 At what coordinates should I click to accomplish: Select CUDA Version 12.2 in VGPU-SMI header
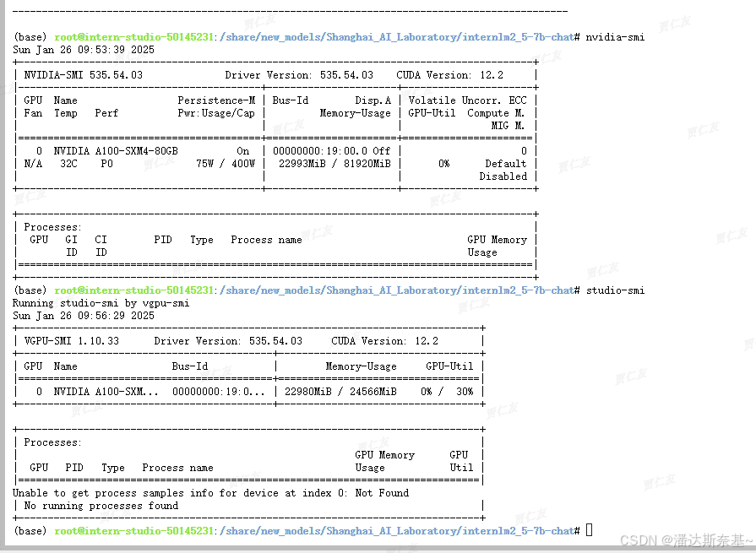click(384, 341)
